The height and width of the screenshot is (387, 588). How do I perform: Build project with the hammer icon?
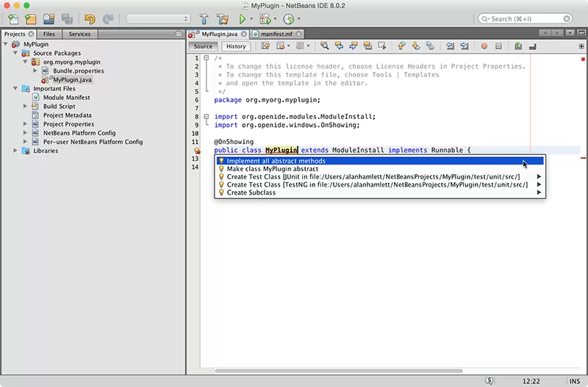204,19
